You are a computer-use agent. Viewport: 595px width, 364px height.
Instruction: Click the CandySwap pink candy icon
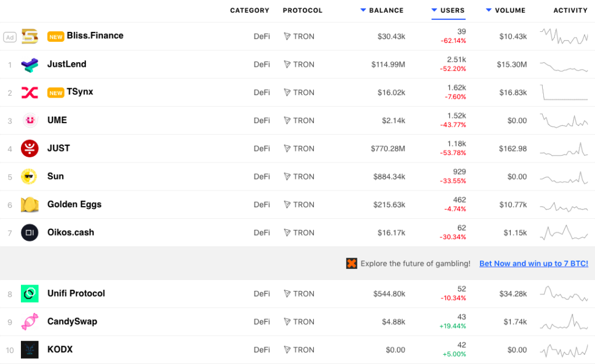[30, 322]
